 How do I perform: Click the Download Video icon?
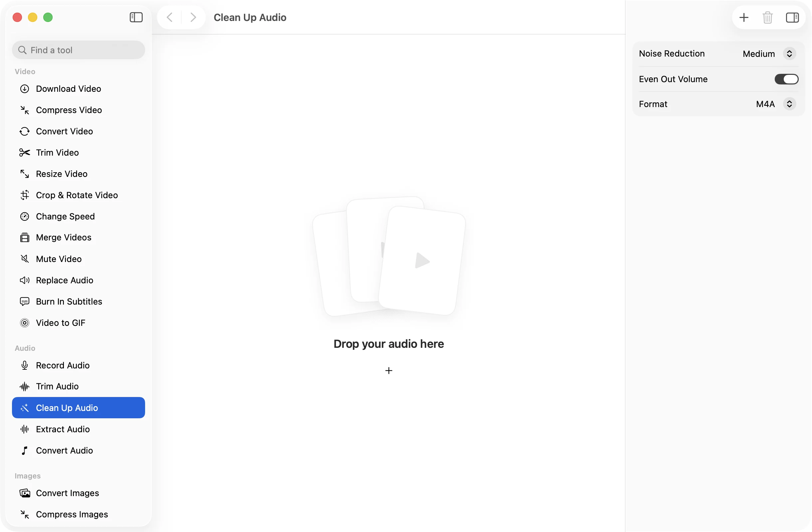point(25,89)
